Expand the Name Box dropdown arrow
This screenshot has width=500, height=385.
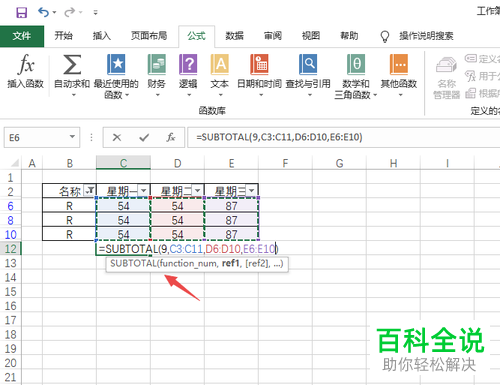[72, 137]
